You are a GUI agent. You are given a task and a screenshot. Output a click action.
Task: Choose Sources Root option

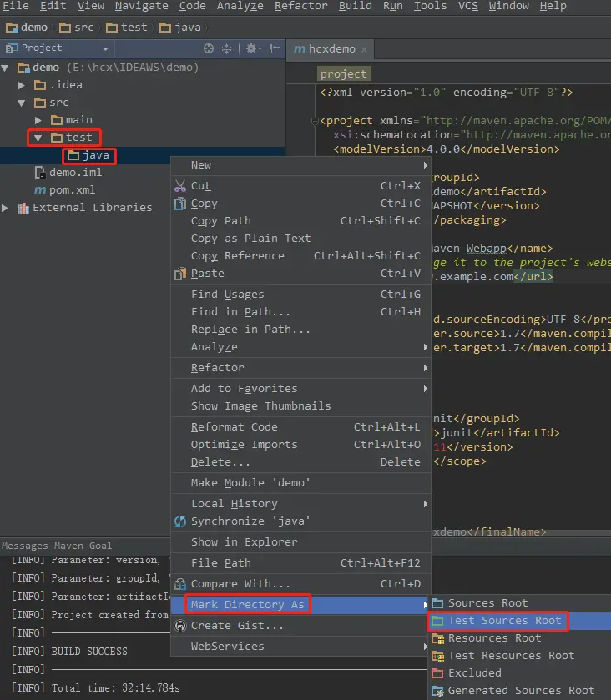click(519, 603)
